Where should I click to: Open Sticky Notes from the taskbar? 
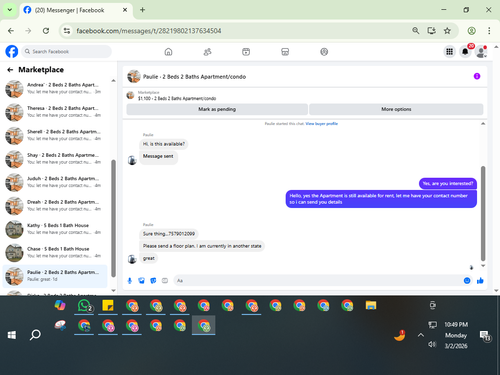pyautogui.click(x=108, y=305)
